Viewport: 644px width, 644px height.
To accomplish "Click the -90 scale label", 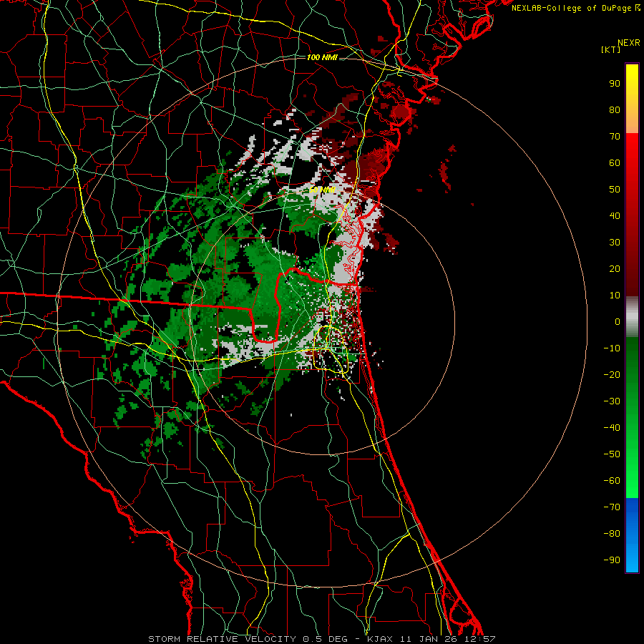I will click(x=612, y=560).
